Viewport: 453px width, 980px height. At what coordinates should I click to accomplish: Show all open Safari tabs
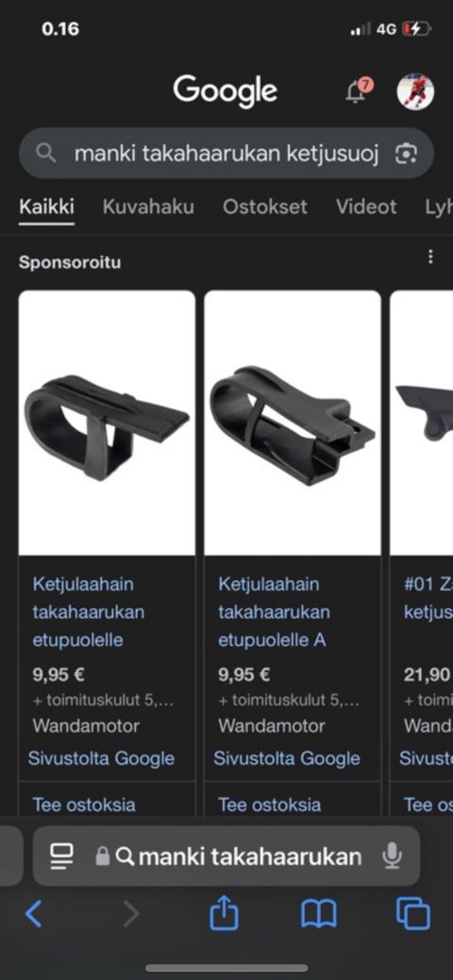(413, 914)
